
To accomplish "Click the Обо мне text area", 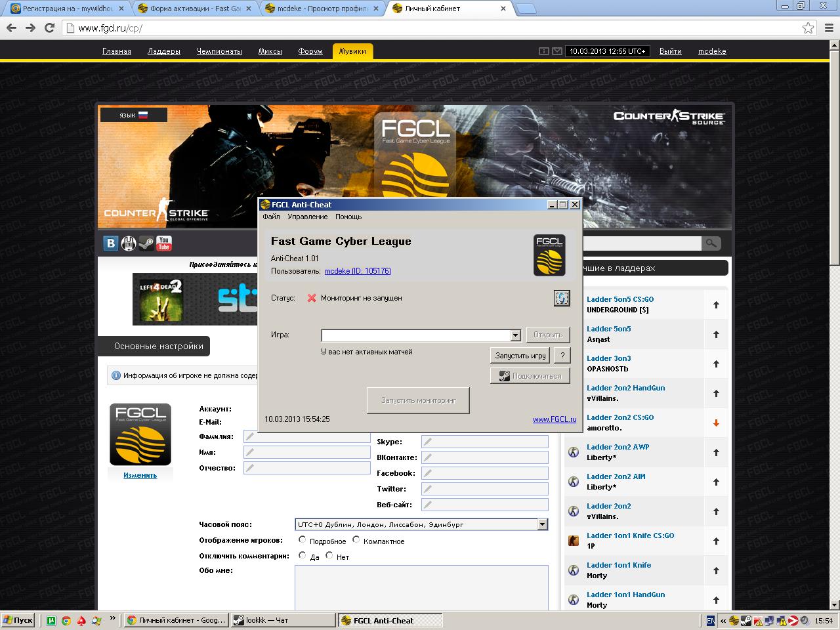I will 421,587.
